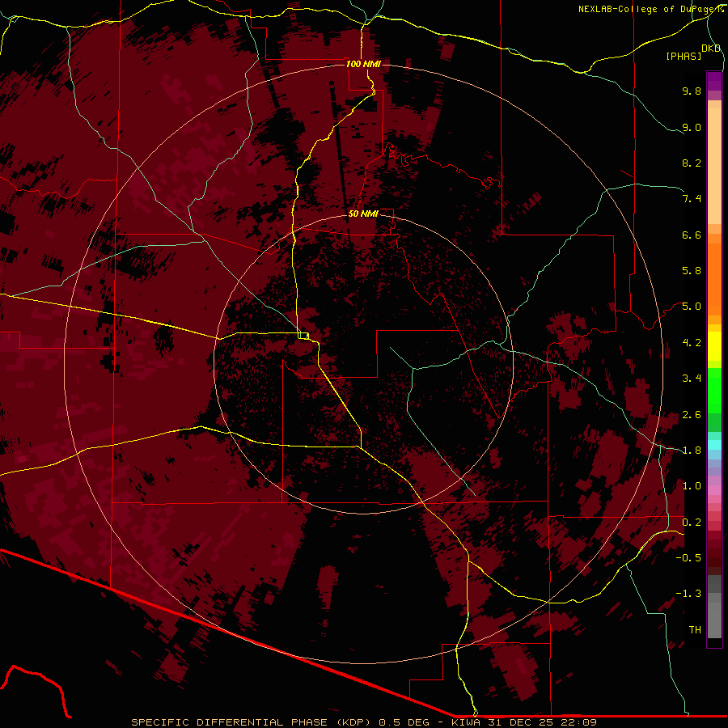Viewport: 728px width, 728px height.
Task: Click the peach segment of the color bar
Action: click(714, 166)
